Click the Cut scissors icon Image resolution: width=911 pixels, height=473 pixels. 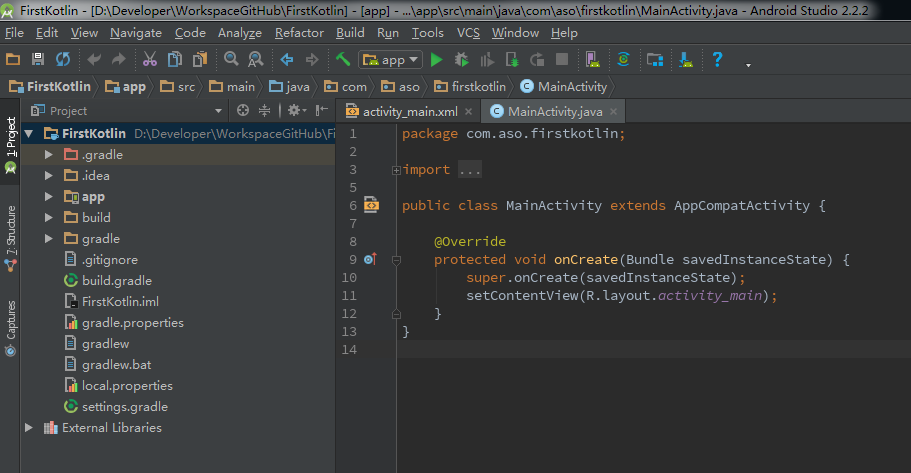click(150, 59)
